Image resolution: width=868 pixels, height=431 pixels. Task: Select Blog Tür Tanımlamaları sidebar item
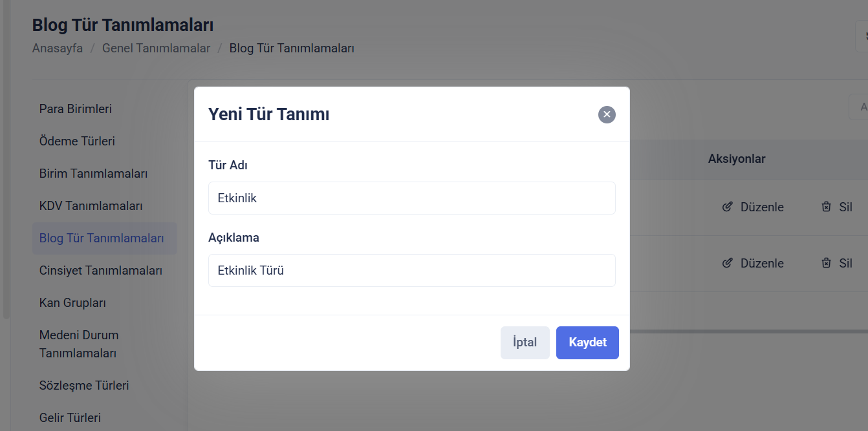102,238
